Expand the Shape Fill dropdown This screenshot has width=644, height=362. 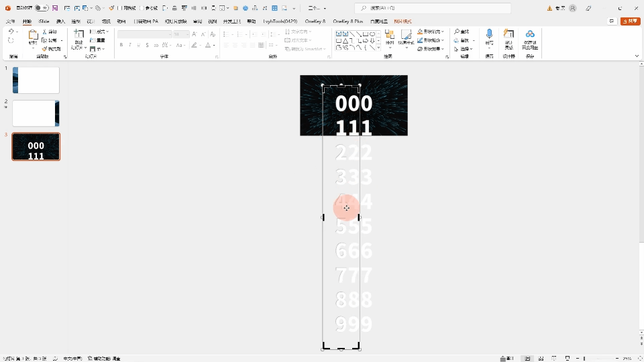tap(431, 32)
